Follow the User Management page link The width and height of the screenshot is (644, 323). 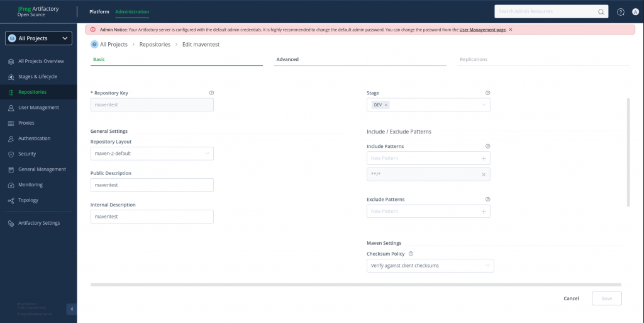tap(482, 30)
